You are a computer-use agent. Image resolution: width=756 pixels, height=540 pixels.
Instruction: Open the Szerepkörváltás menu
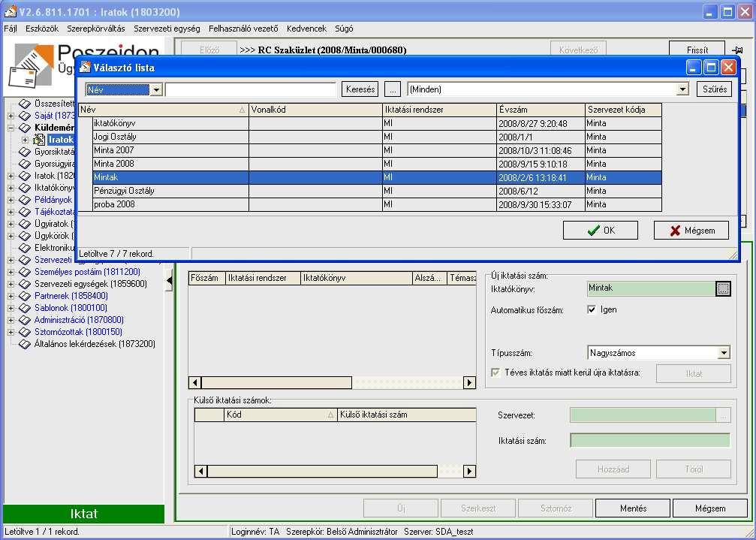[x=96, y=29]
